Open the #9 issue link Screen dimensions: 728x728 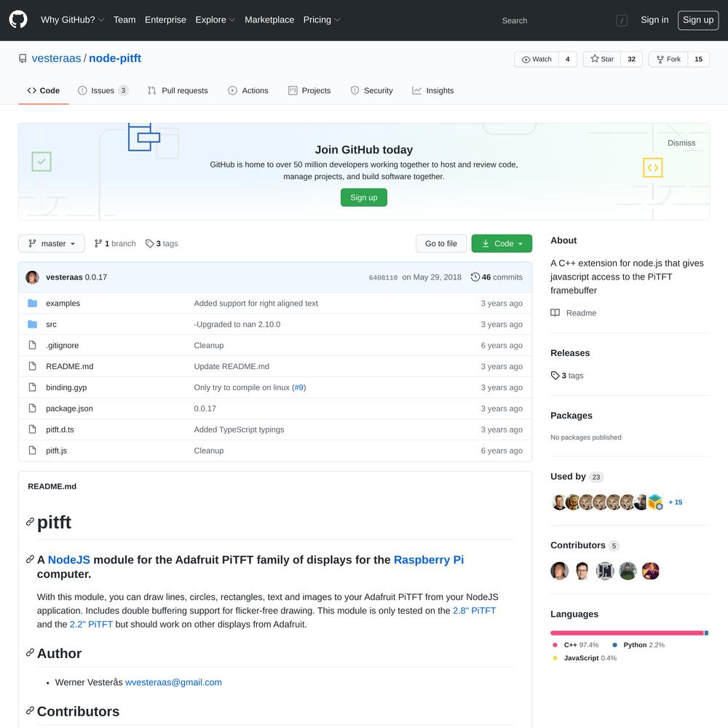298,387
